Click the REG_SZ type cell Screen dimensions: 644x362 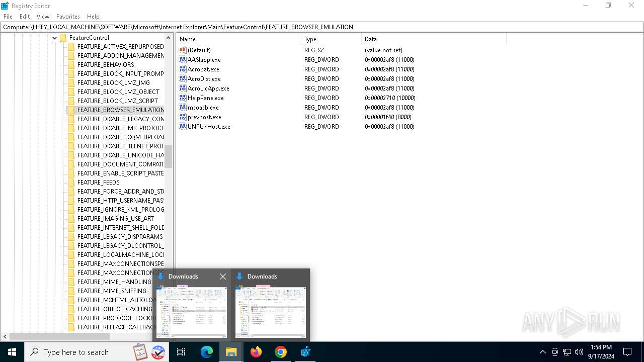(x=314, y=50)
